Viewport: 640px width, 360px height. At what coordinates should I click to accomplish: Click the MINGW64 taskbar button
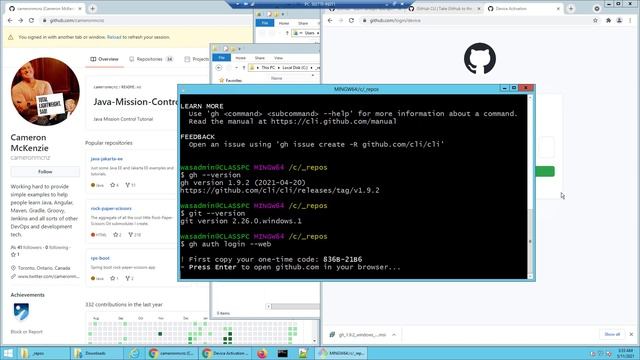342,353
